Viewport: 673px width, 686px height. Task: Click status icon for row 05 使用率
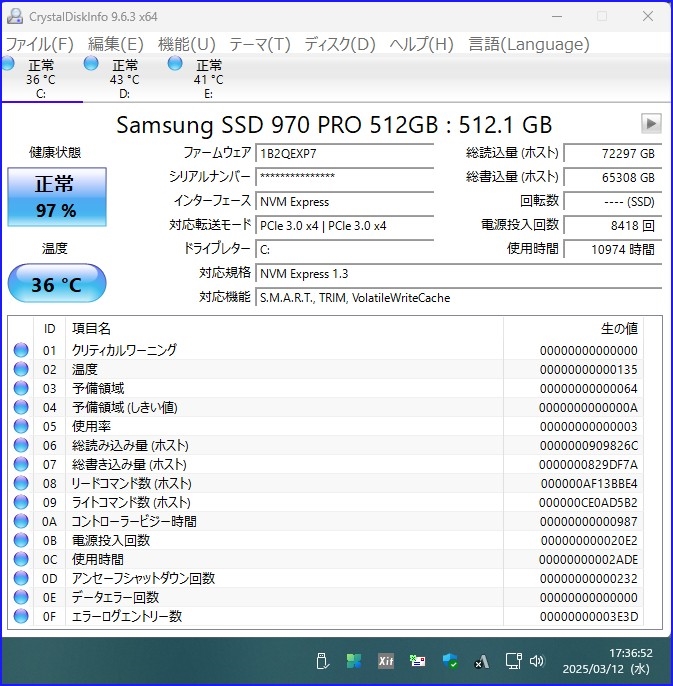pos(21,426)
